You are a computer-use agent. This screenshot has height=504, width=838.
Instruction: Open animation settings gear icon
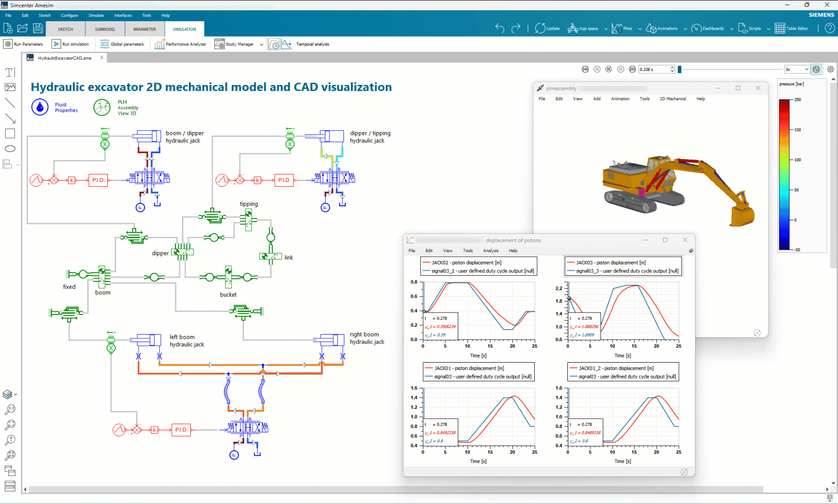pos(831,69)
